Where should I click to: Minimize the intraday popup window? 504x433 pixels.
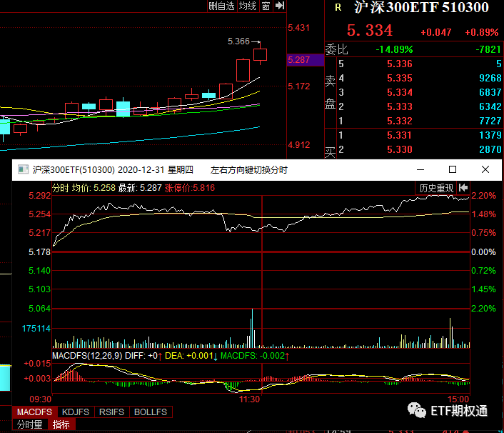point(420,169)
